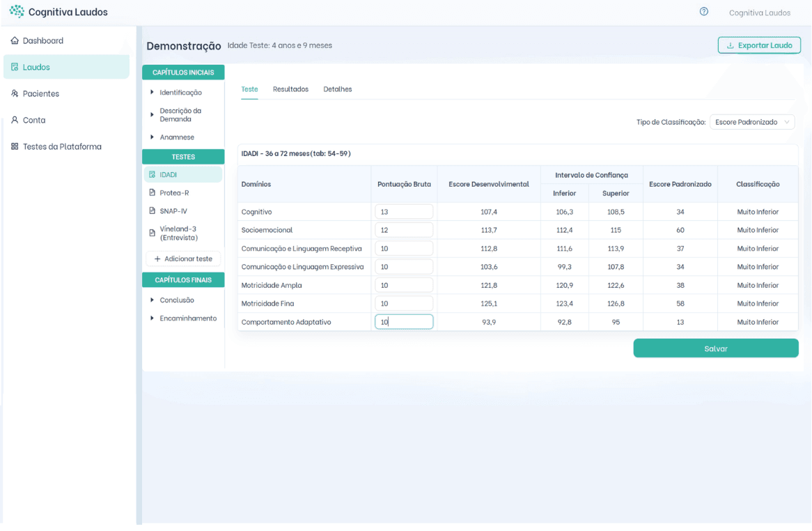Select the SNAP-IV test
This screenshot has height=531, width=812.
pyautogui.click(x=183, y=211)
